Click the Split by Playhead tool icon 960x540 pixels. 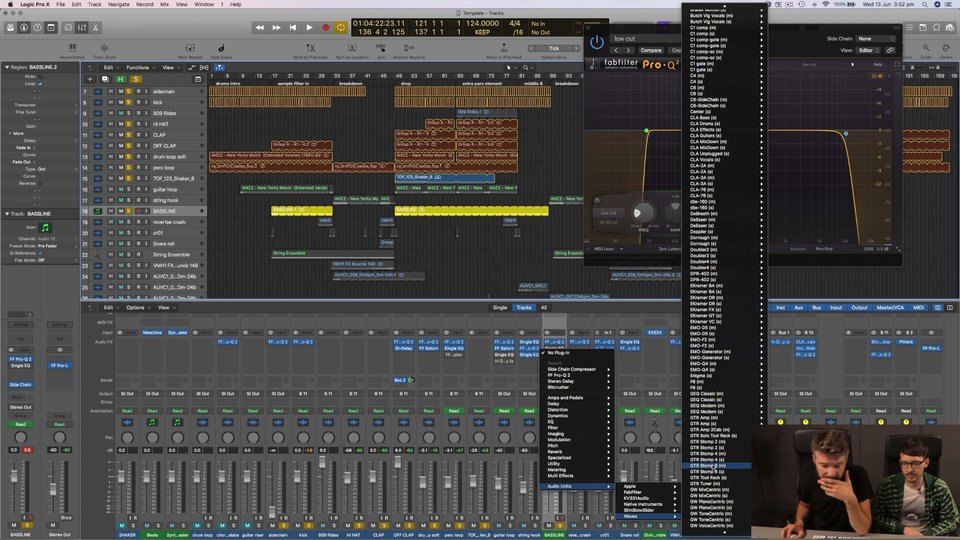pos(310,48)
